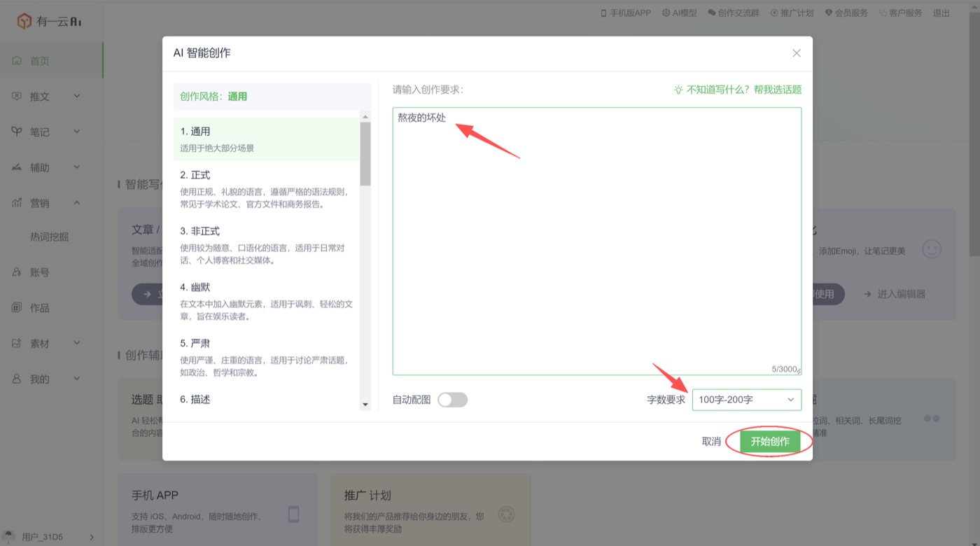Click the 取消 button
Image resolution: width=980 pixels, height=546 pixels.
point(711,442)
